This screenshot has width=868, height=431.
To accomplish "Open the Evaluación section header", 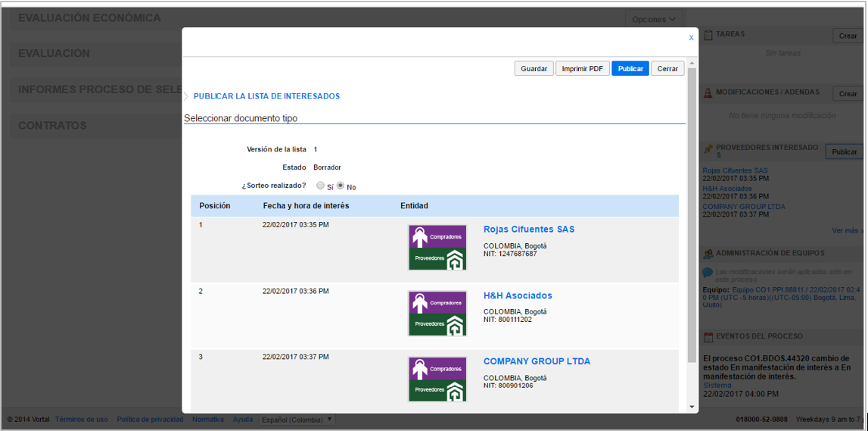I will (54, 54).
